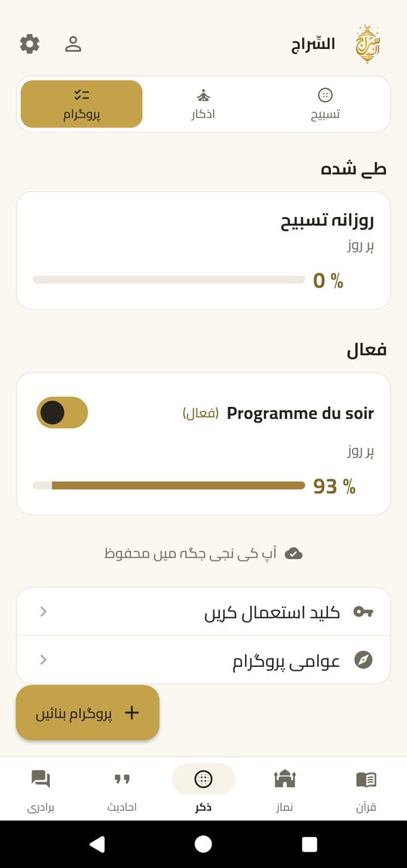Select the پروگرام tab
The width and height of the screenshot is (407, 868).
click(81, 104)
